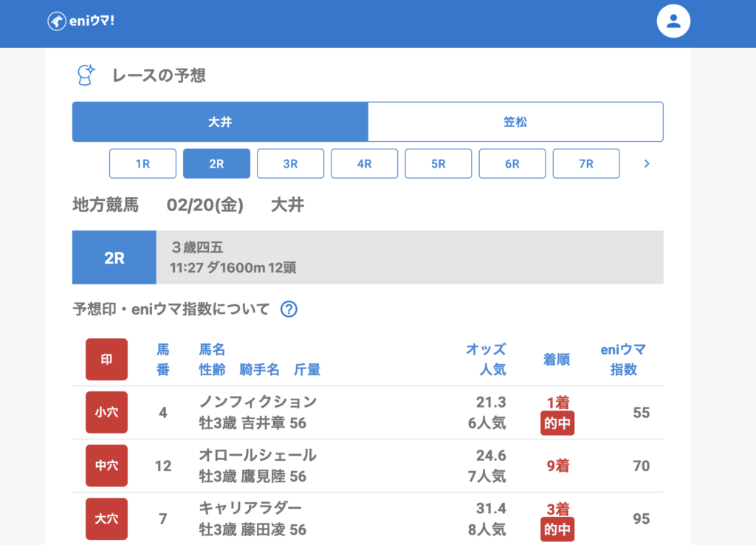Go to race 4R

[x=364, y=164]
